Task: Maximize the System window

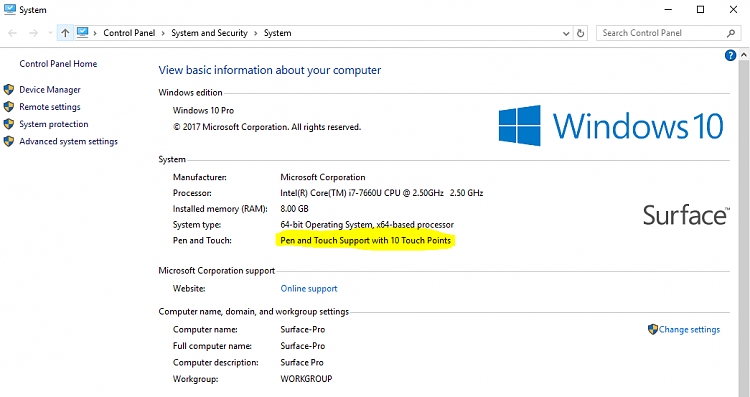Action: 700,10
